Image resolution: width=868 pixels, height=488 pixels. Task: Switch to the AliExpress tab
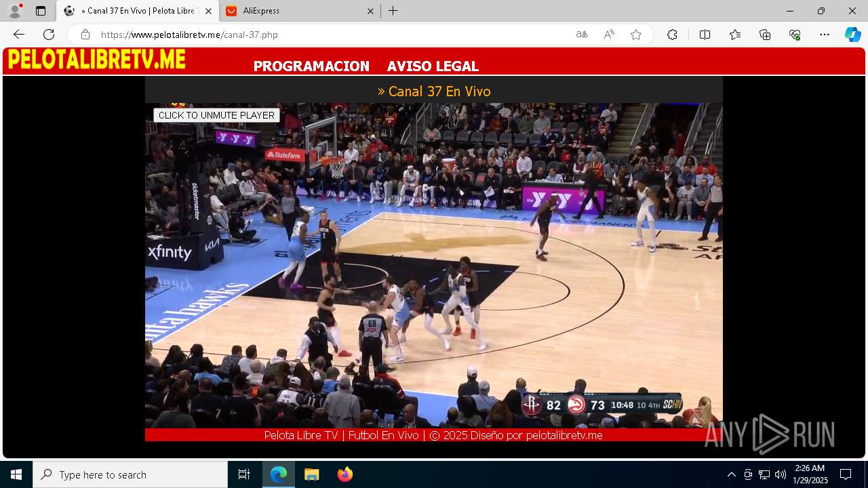pyautogui.click(x=300, y=11)
